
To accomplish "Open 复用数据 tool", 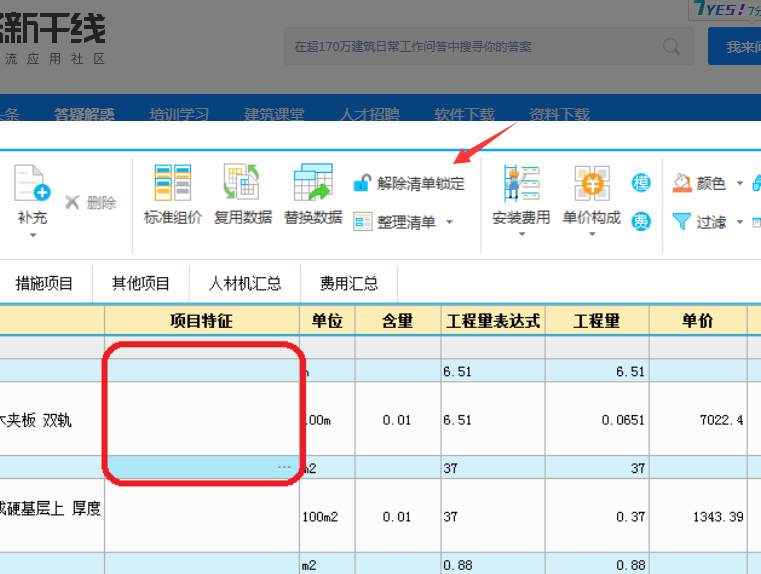I will [243, 194].
